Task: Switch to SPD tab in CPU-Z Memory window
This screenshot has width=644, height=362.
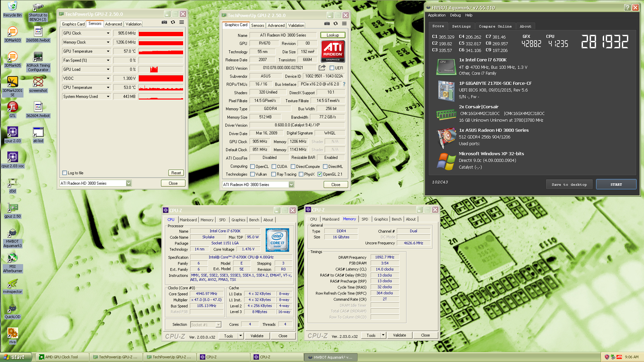Action: point(365,219)
